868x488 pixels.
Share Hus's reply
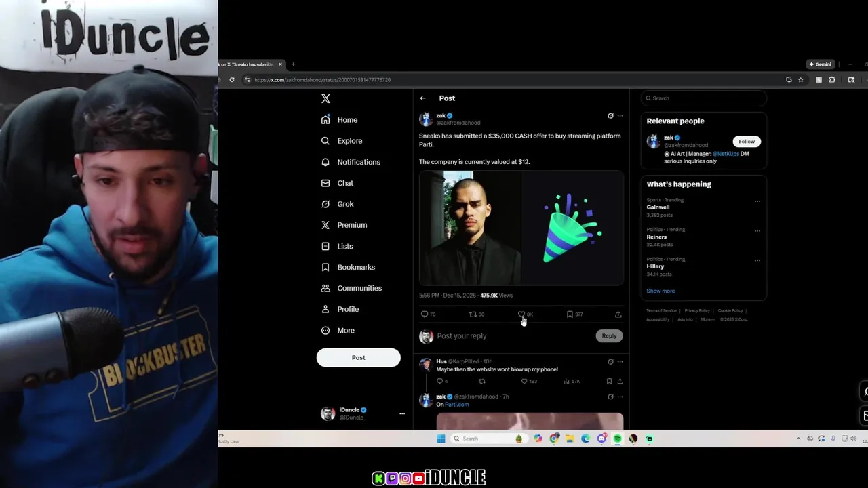[x=620, y=381]
